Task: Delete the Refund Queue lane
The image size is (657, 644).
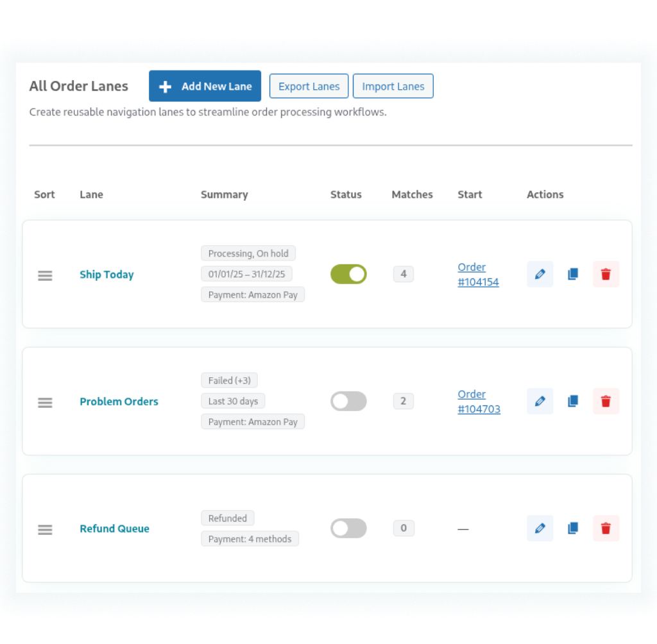Action: click(x=606, y=528)
